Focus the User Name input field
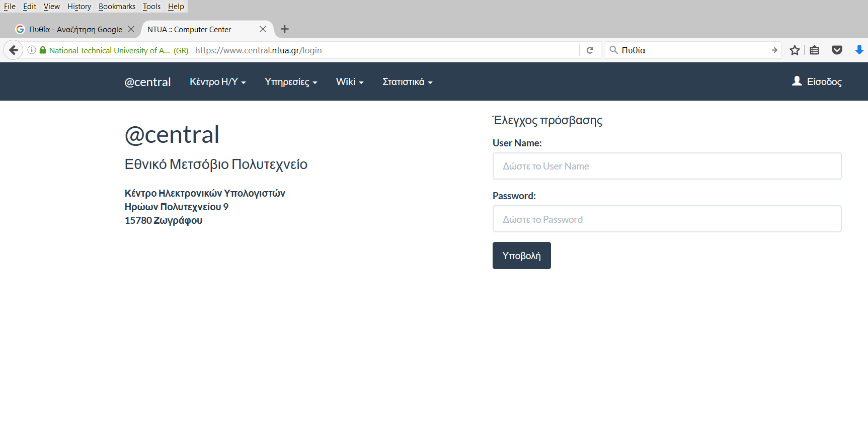Screen dimensions: 868x424 pos(667,166)
